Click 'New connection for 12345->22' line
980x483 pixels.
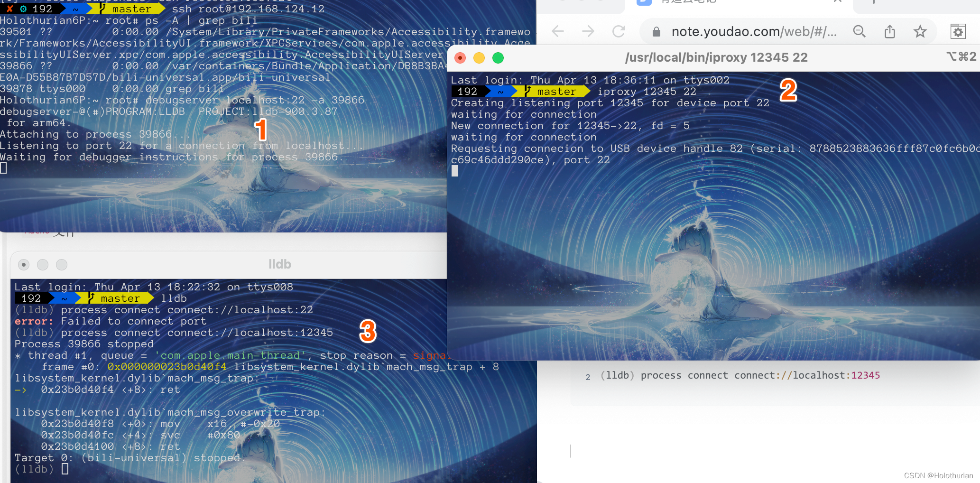coord(570,126)
